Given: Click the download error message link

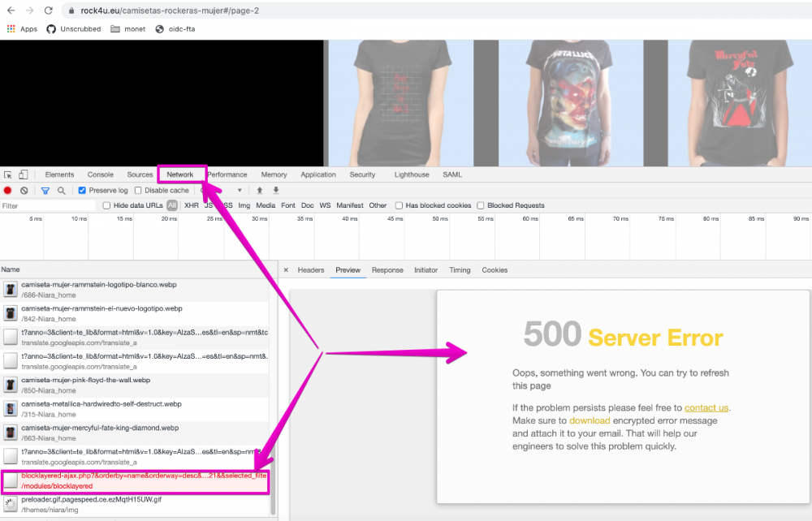Looking at the screenshot, I should [x=589, y=420].
